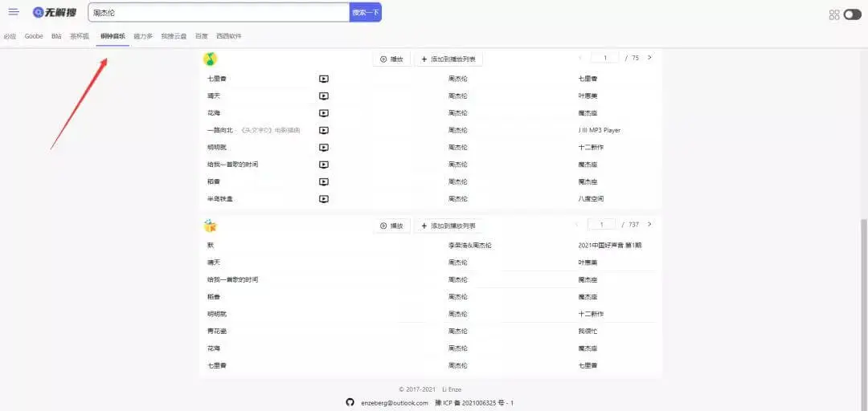This screenshot has height=411, width=868.
Task: Click album 十二新作 in Kuwo list
Action: coord(591,314)
